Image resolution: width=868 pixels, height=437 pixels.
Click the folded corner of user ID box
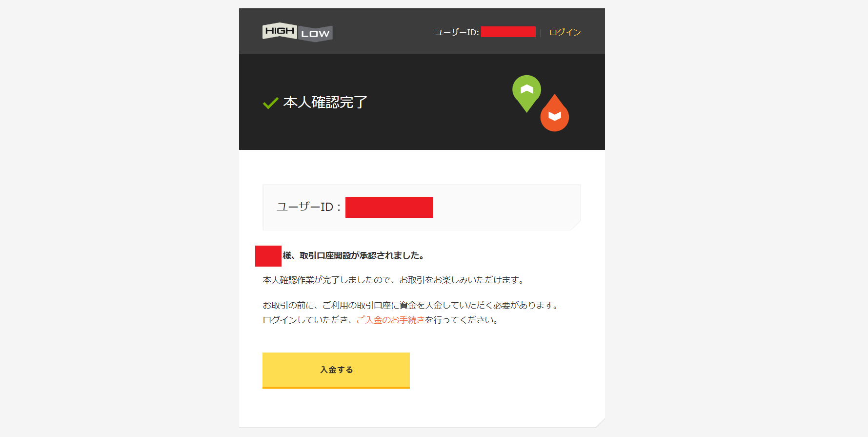(x=576, y=226)
